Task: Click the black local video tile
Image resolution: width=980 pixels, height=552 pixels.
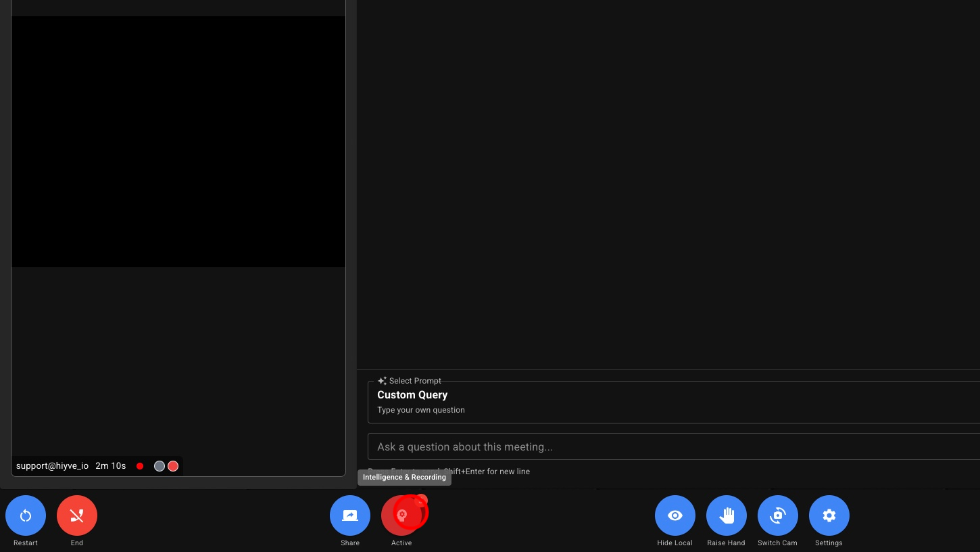Action: (178, 141)
